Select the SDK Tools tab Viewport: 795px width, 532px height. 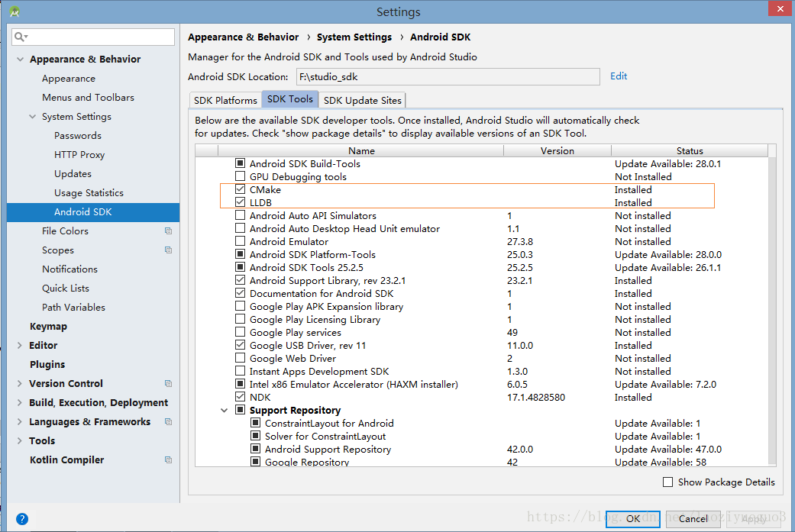tap(290, 98)
